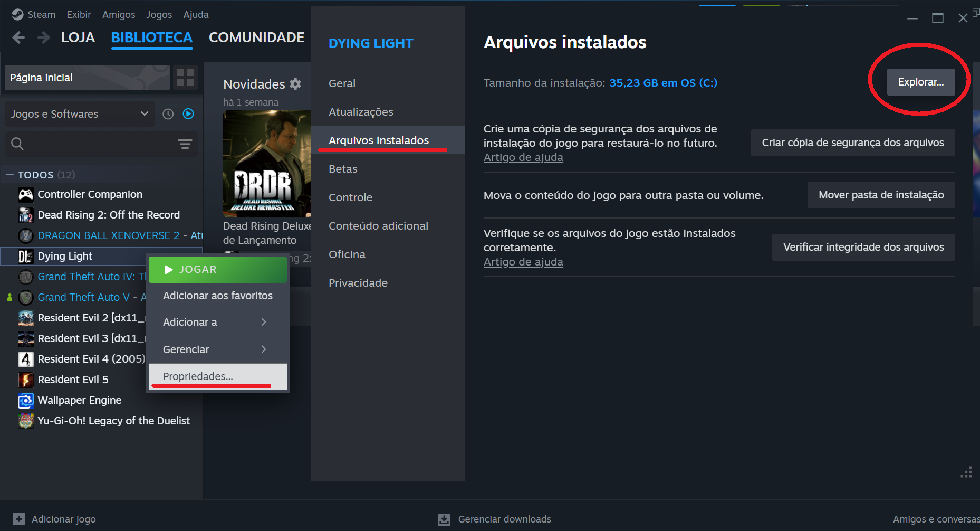Open the COMUNIDADE tab

257,37
